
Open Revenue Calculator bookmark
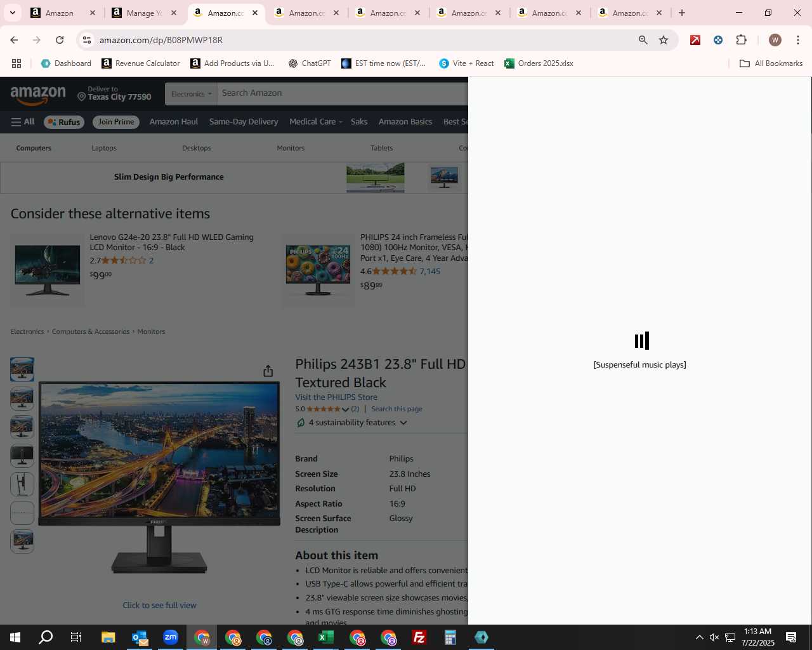[x=141, y=63]
